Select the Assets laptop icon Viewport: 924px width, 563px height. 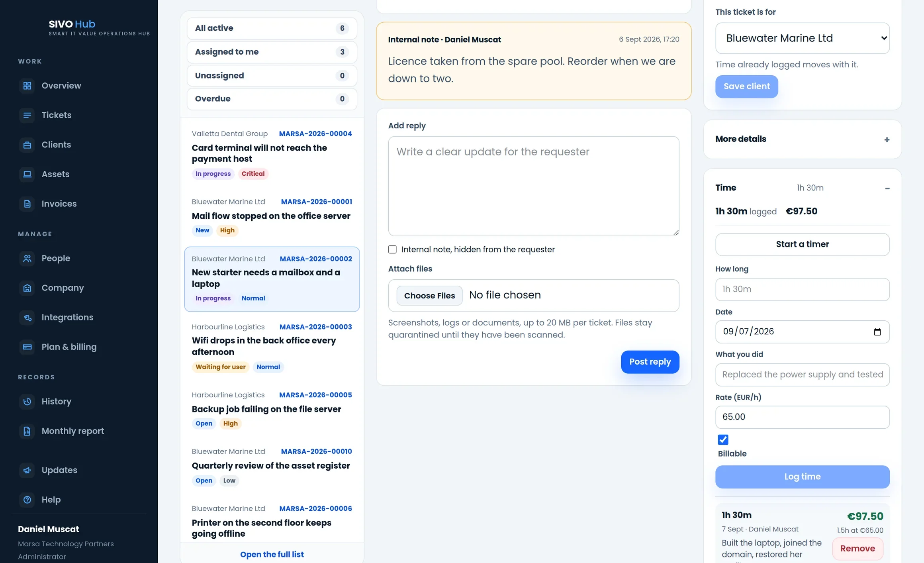[x=27, y=174]
